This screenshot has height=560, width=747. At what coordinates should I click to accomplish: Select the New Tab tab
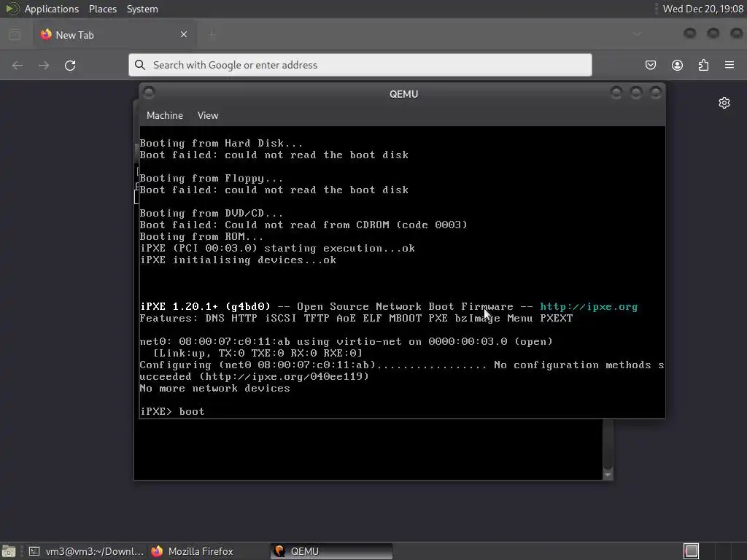tap(115, 34)
